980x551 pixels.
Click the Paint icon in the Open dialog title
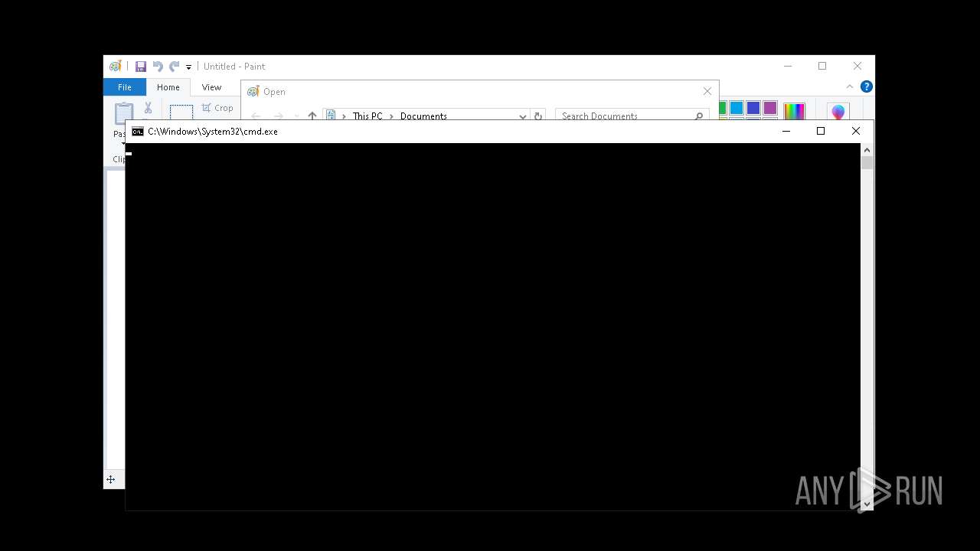click(253, 92)
